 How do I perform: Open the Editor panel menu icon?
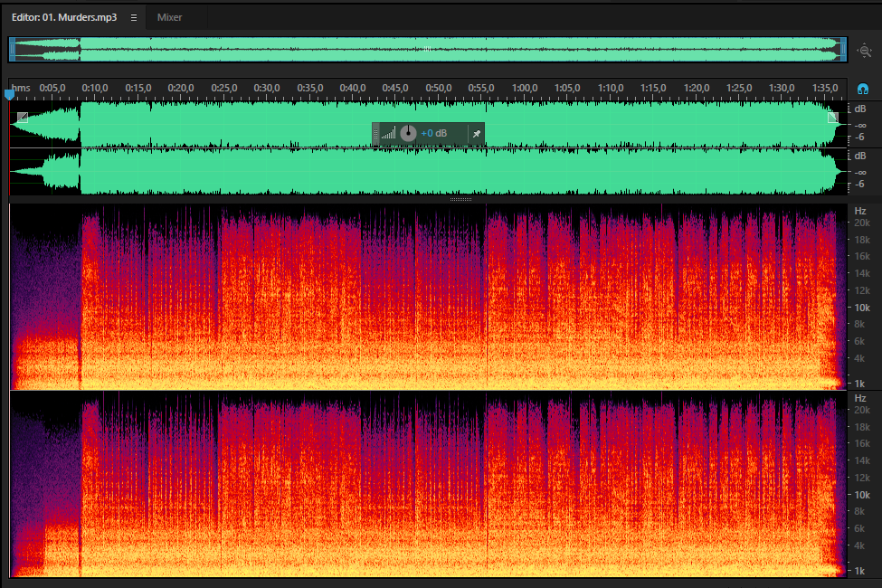click(x=134, y=17)
